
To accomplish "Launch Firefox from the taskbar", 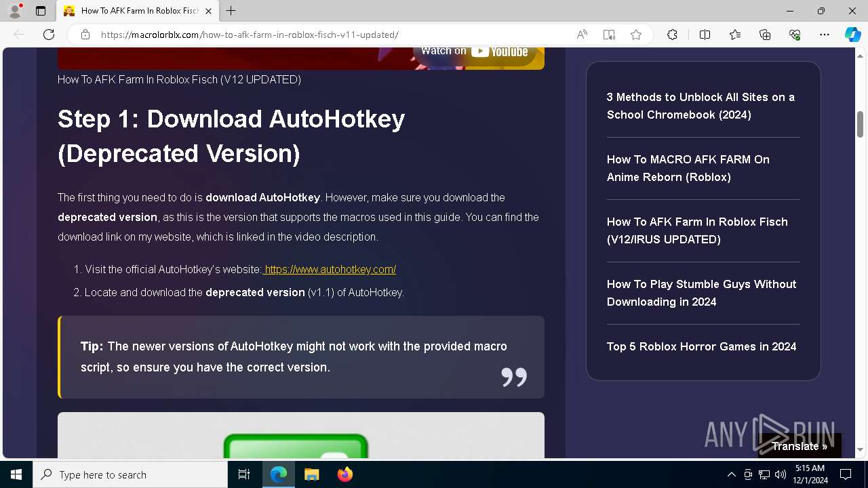I will click(x=344, y=474).
